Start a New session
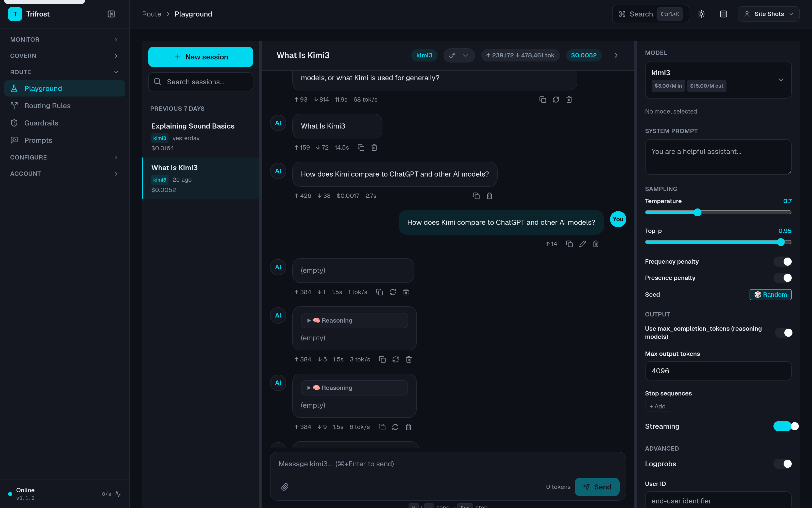This screenshot has width=812, height=508. pyautogui.click(x=201, y=57)
